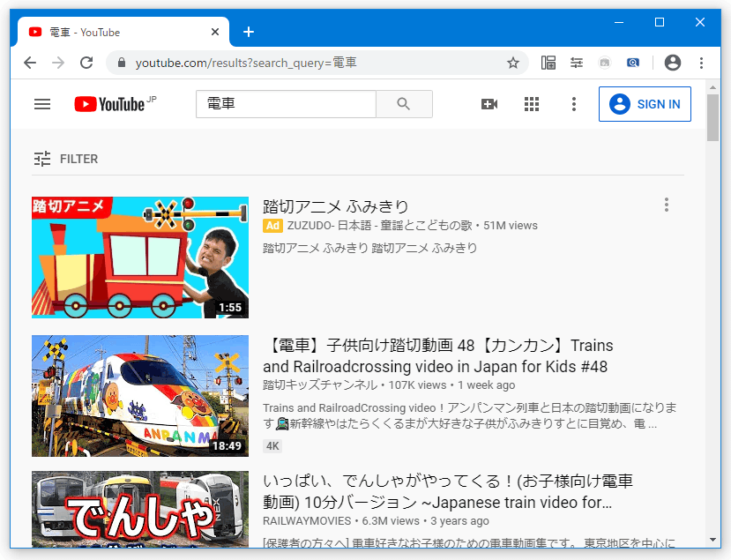Open the YouTube apps grid

point(532,104)
